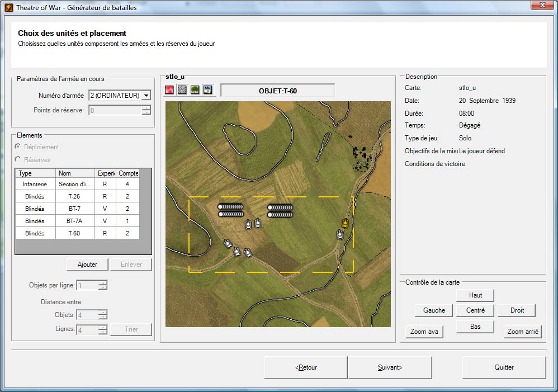
Task: Click the Type column header
Action: [35, 173]
